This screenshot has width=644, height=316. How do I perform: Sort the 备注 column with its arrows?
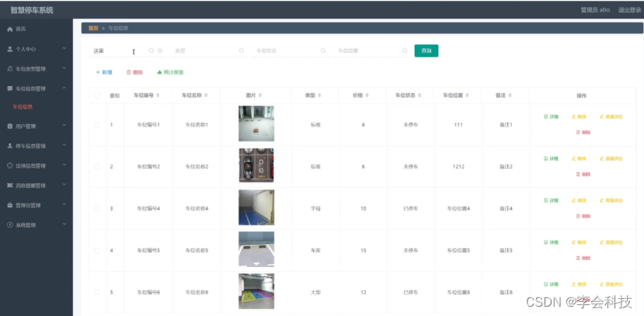[x=510, y=95]
